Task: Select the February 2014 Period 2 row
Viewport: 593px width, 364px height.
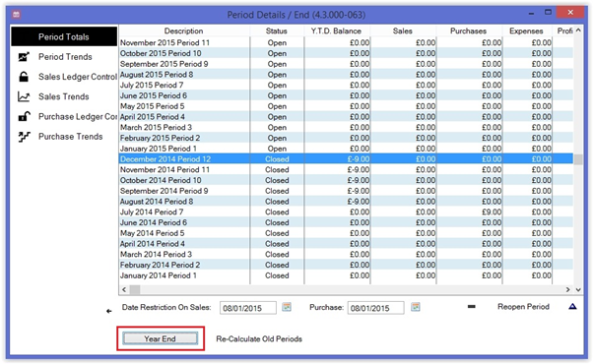Action: tap(346, 265)
